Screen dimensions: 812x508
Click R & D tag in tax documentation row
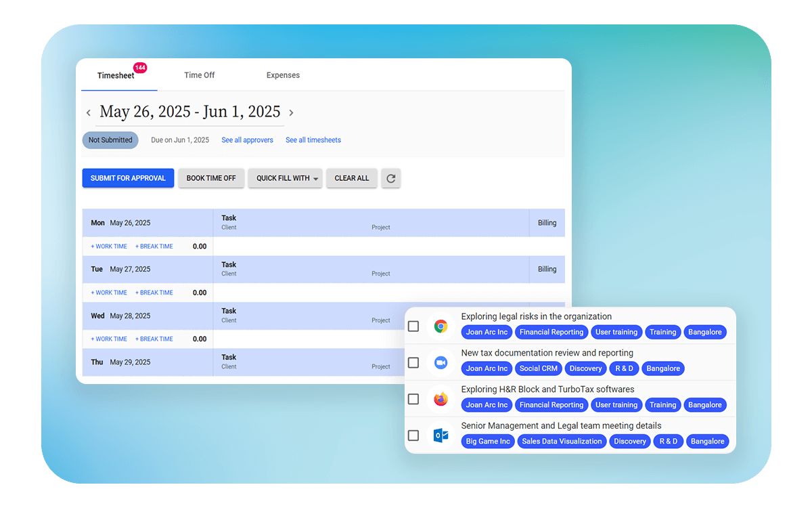point(624,368)
